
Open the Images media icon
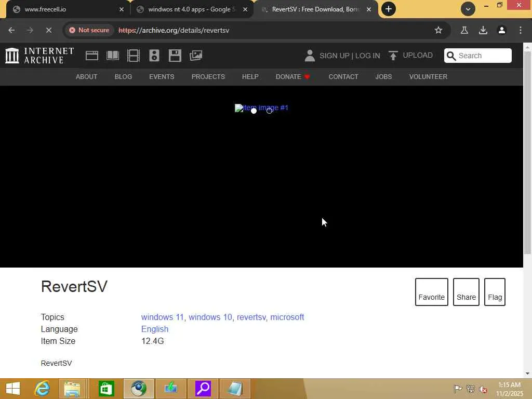(x=196, y=55)
